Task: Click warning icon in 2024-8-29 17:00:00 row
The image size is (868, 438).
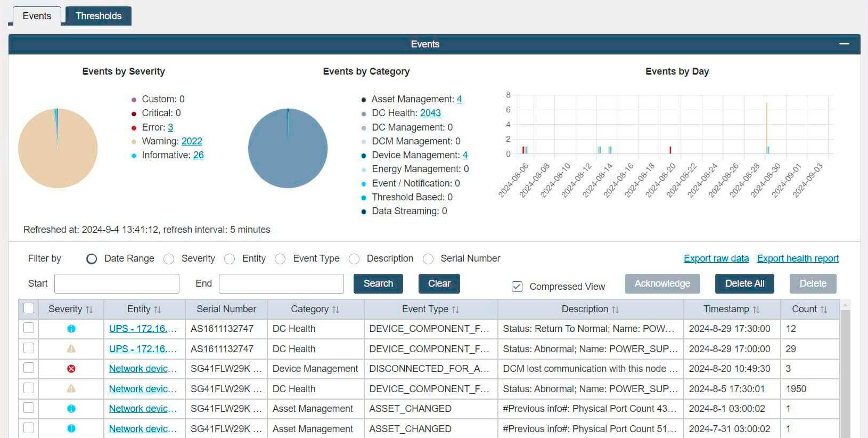Action: [71, 348]
